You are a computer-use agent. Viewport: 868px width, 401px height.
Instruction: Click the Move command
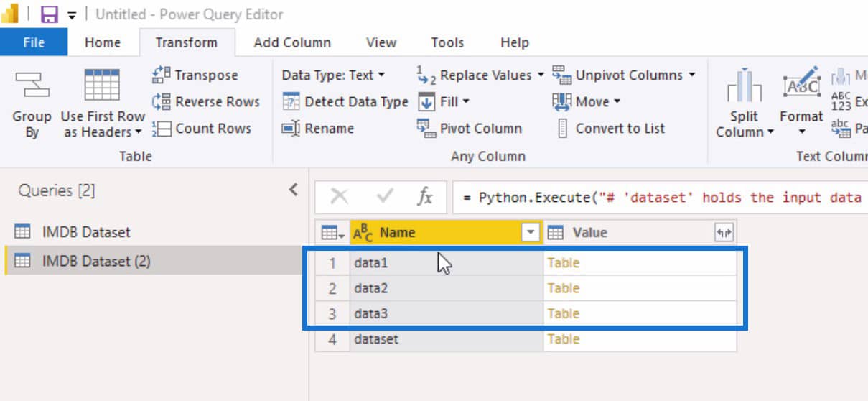pyautogui.click(x=586, y=101)
